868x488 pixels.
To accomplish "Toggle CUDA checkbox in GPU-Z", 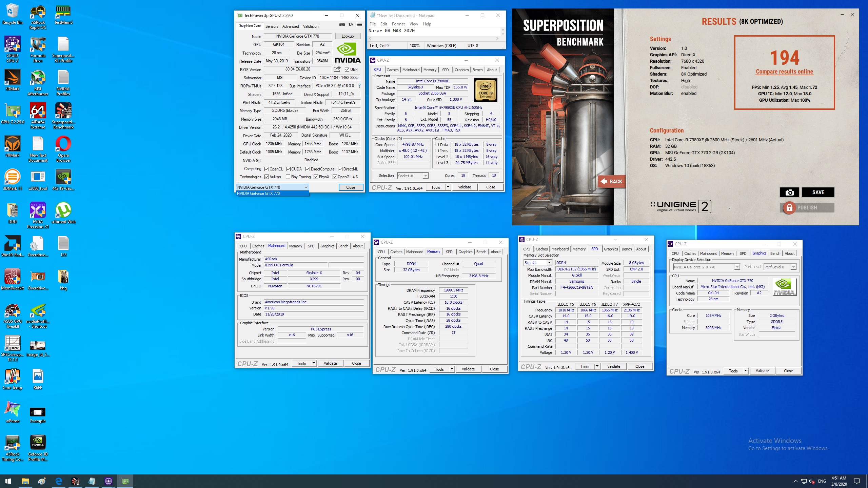I will click(x=289, y=169).
